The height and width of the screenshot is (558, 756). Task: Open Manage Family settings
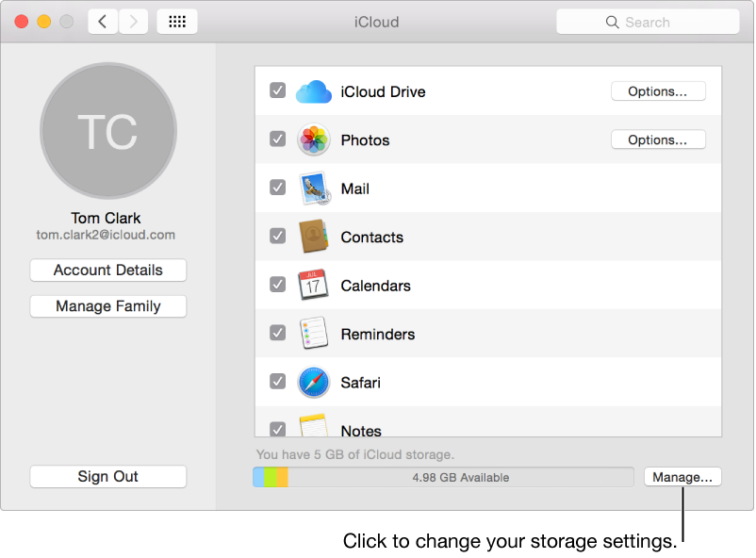coord(107,305)
